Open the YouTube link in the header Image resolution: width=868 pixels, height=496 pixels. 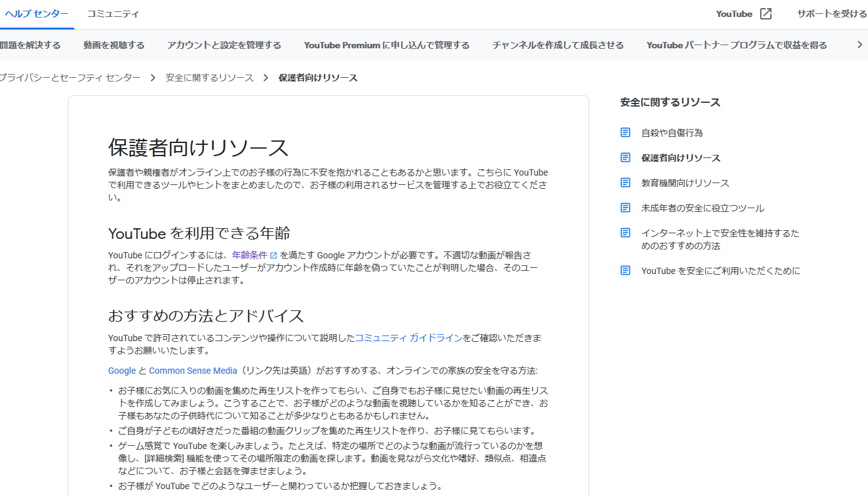(734, 14)
